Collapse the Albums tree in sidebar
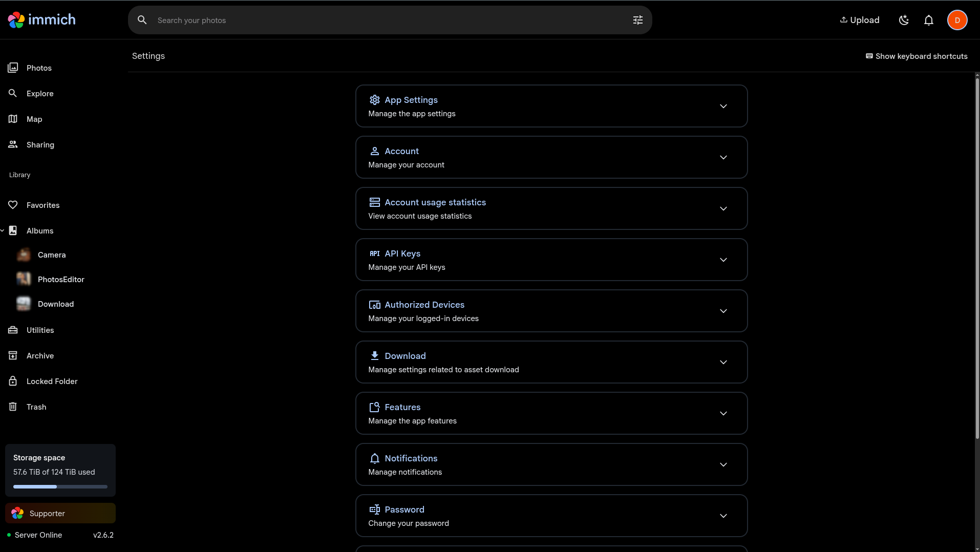Viewport: 980px width, 552px height. pyautogui.click(x=3, y=230)
